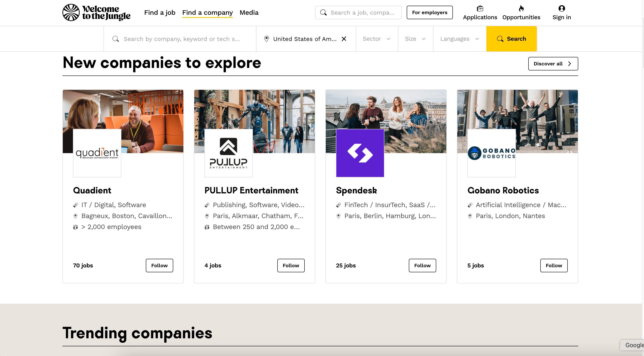This screenshot has height=356, width=644.
Task: Clear the United States location filter
Action: click(x=344, y=39)
